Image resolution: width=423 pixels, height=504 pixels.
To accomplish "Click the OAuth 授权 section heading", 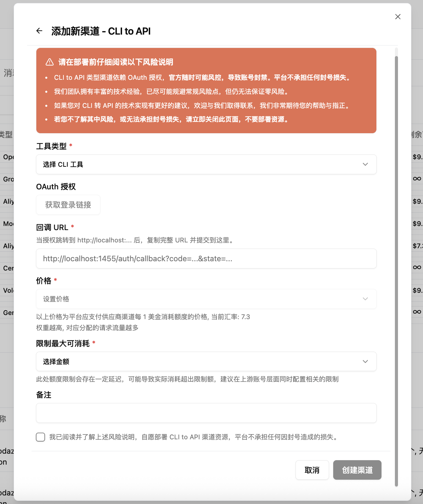I will coord(56,187).
